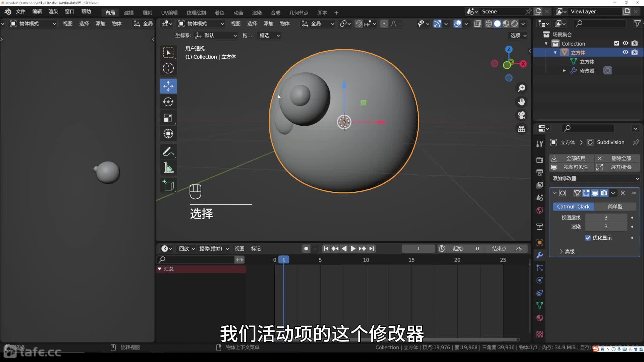Select the Measure ruler tool
644x362 pixels.
tap(168, 167)
